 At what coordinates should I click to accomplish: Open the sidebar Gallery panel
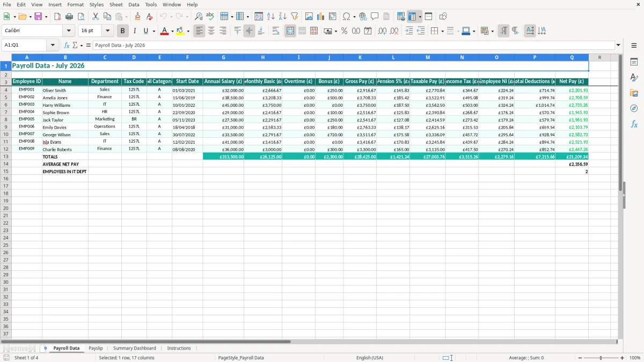[x=634, y=93]
